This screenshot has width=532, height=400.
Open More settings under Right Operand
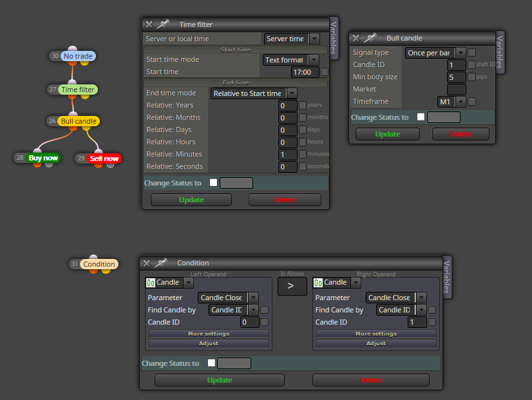coord(376,334)
